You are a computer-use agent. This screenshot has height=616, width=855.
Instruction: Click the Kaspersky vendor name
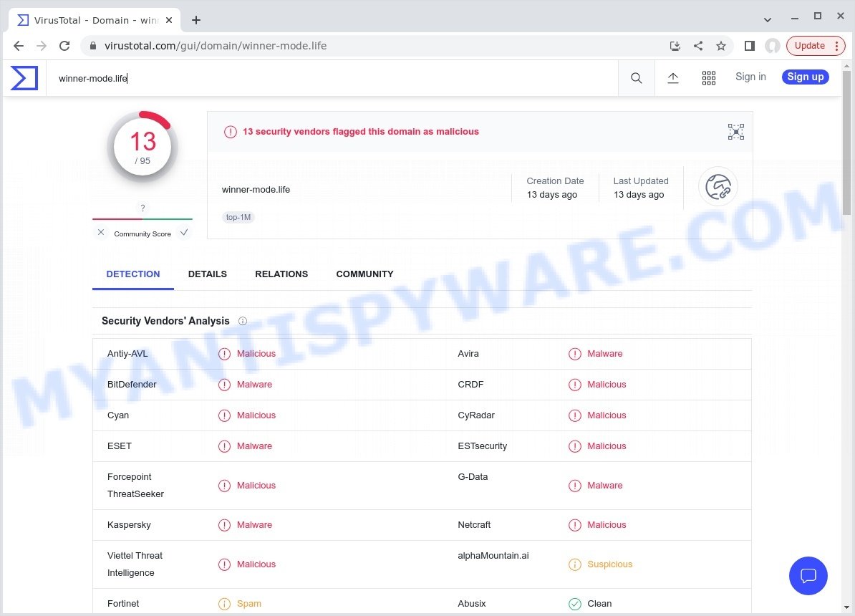(129, 525)
